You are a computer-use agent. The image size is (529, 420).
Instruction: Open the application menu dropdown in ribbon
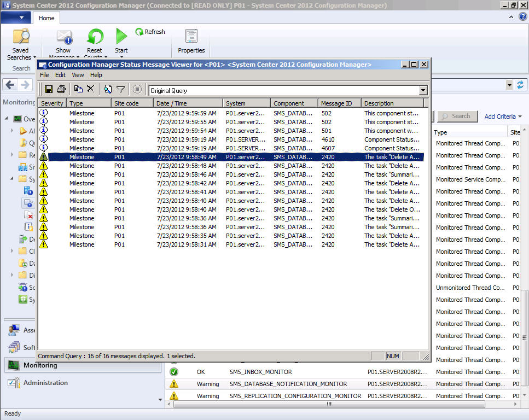click(x=16, y=17)
